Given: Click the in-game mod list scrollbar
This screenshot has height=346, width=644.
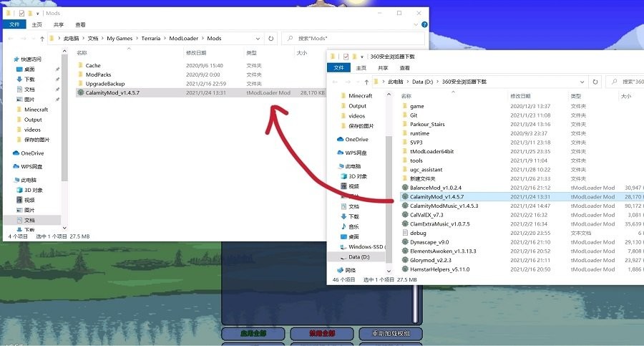Looking at the screenshot, I should tap(416, 304).
